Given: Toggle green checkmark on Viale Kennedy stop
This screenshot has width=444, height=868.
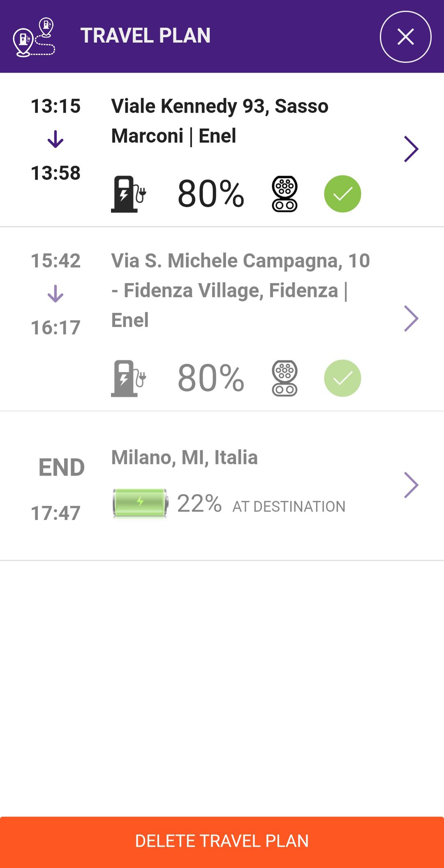Looking at the screenshot, I should [342, 194].
